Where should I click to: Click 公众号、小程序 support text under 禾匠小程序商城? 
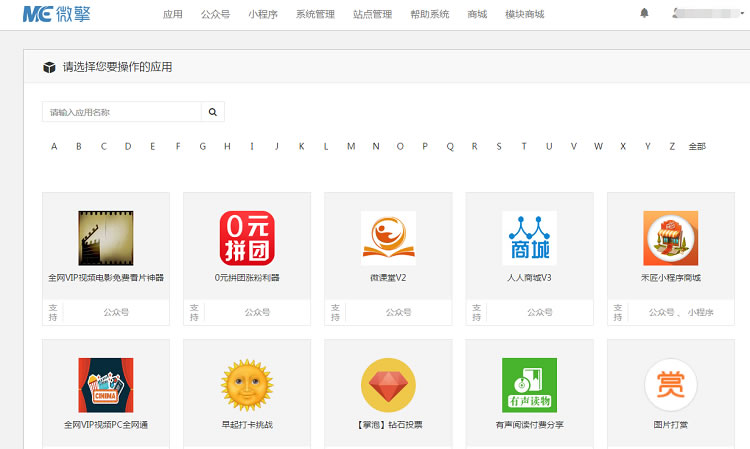click(681, 312)
